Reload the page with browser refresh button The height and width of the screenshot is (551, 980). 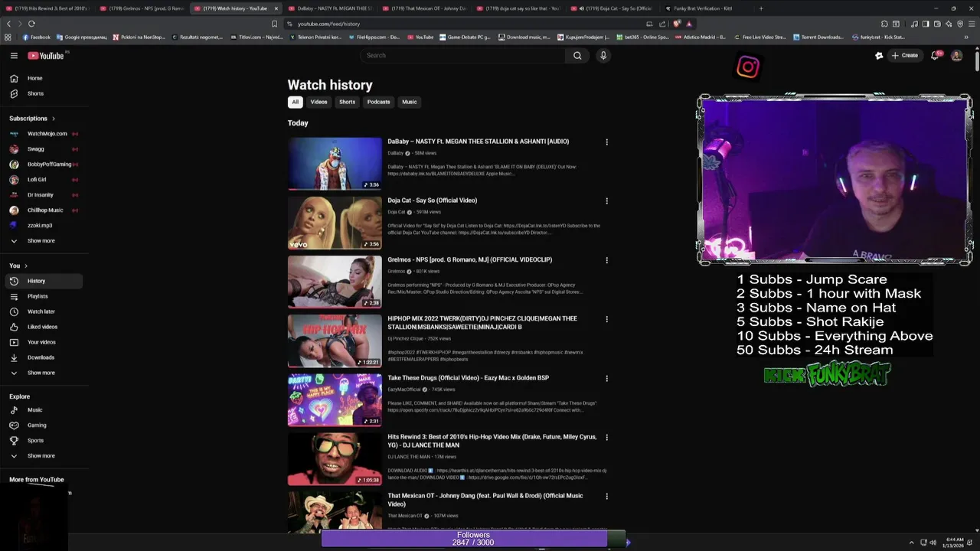tap(31, 24)
